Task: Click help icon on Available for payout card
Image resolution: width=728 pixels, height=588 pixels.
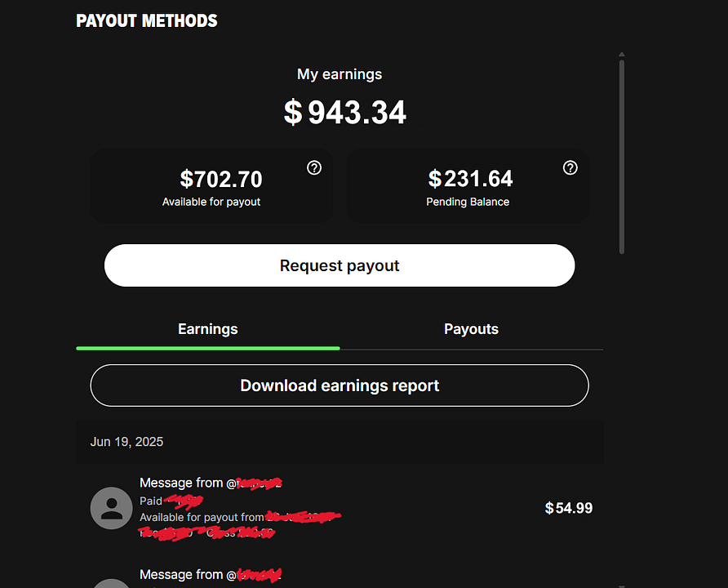Action: (314, 167)
